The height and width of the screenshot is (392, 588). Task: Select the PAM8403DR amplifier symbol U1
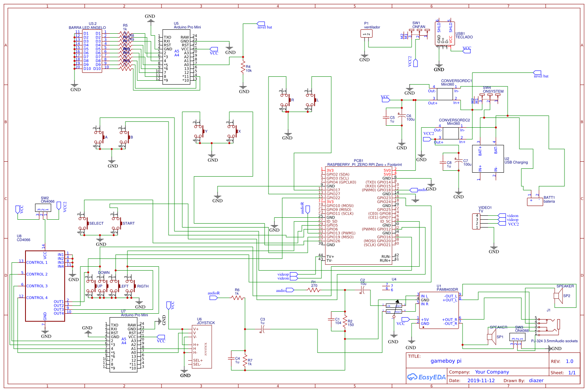439,309
